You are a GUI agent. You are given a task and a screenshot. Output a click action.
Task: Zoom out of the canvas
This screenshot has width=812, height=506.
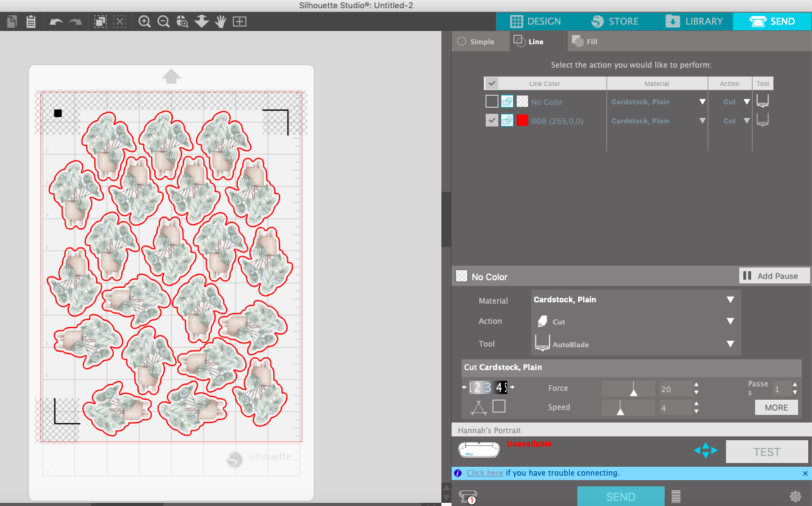tap(164, 22)
